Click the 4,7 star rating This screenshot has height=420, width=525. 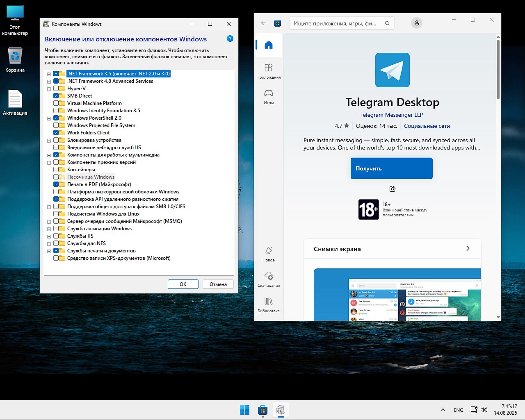click(342, 126)
